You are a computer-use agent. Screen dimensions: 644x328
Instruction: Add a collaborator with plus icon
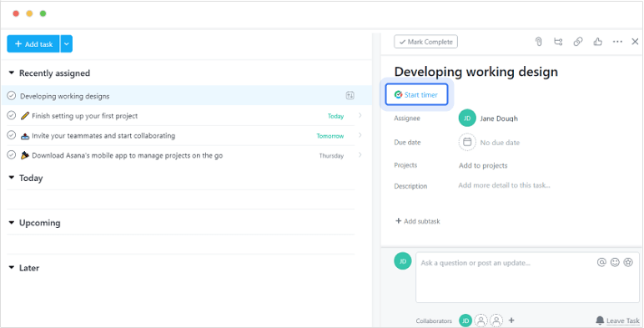pos(511,320)
